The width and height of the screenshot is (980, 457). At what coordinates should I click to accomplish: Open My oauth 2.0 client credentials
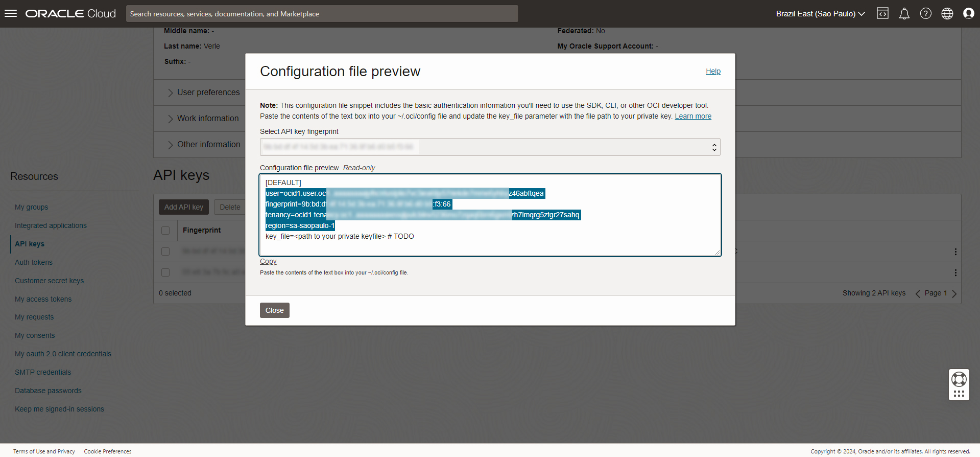[63, 354]
